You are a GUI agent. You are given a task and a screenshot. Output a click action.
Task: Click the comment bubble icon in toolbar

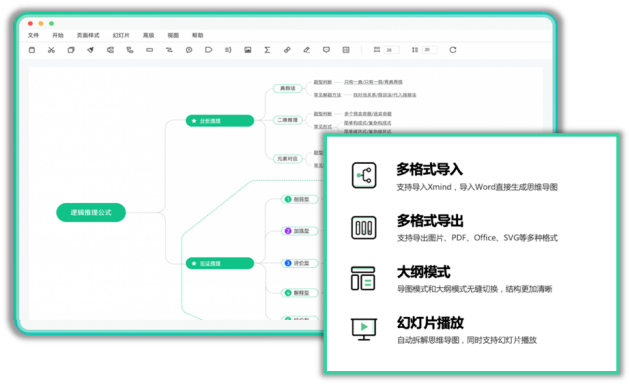point(326,50)
